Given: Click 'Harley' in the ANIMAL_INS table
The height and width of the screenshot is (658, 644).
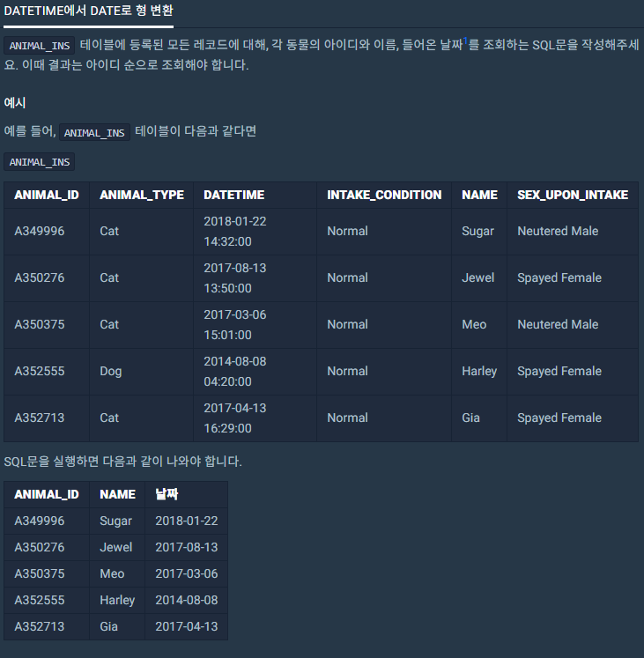Looking at the screenshot, I should [479, 372].
